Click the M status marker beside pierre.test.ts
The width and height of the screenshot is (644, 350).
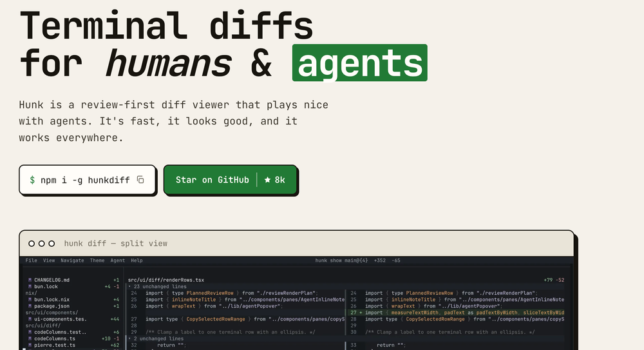[30, 345]
